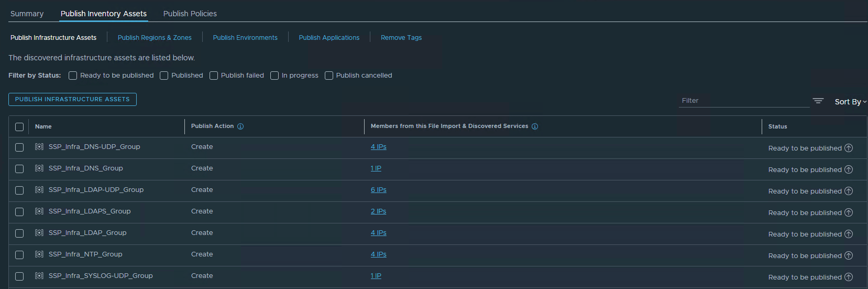The image size is (868, 289).
Task: Switch to the Publish Policies tab
Action: 190,14
